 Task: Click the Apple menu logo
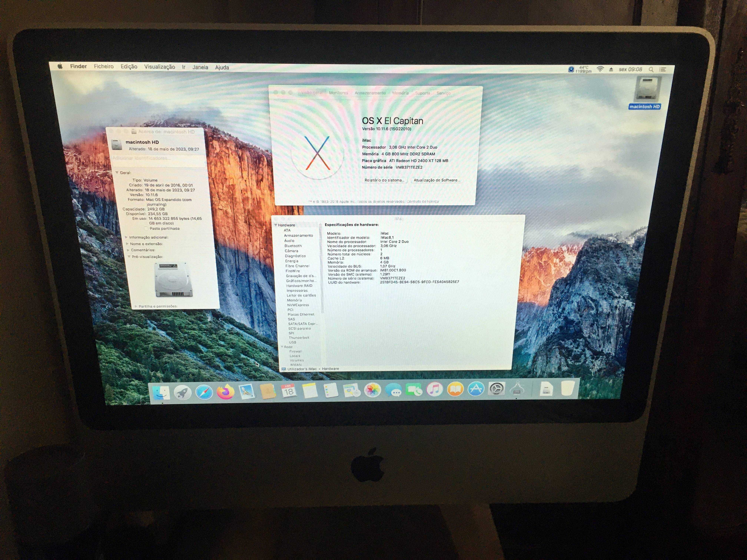[x=60, y=66]
